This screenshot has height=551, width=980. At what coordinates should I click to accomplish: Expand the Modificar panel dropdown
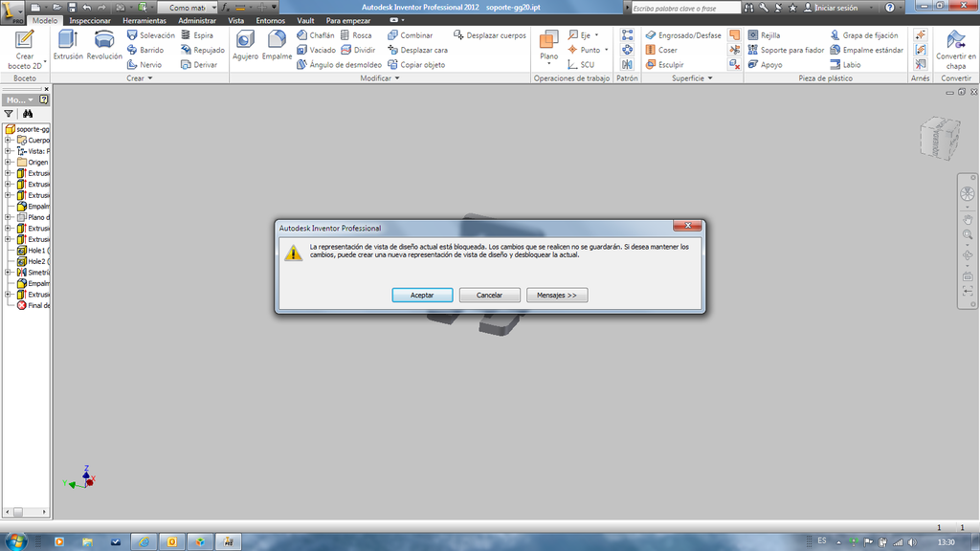click(x=380, y=78)
